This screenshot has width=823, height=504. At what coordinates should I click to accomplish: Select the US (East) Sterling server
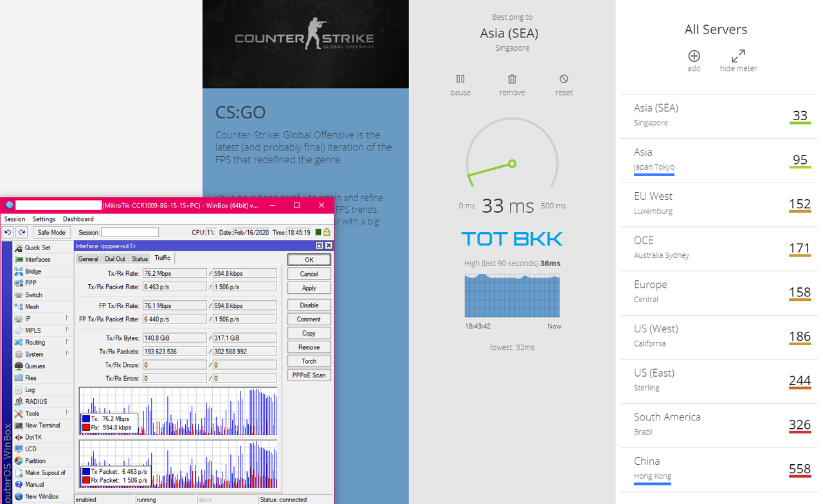pos(719,381)
